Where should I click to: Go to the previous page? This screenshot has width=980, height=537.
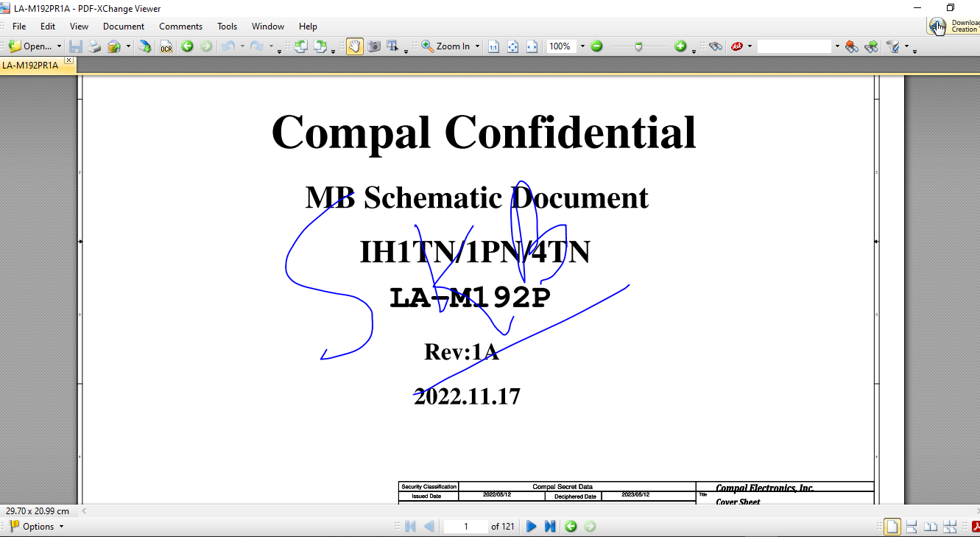tap(429, 527)
